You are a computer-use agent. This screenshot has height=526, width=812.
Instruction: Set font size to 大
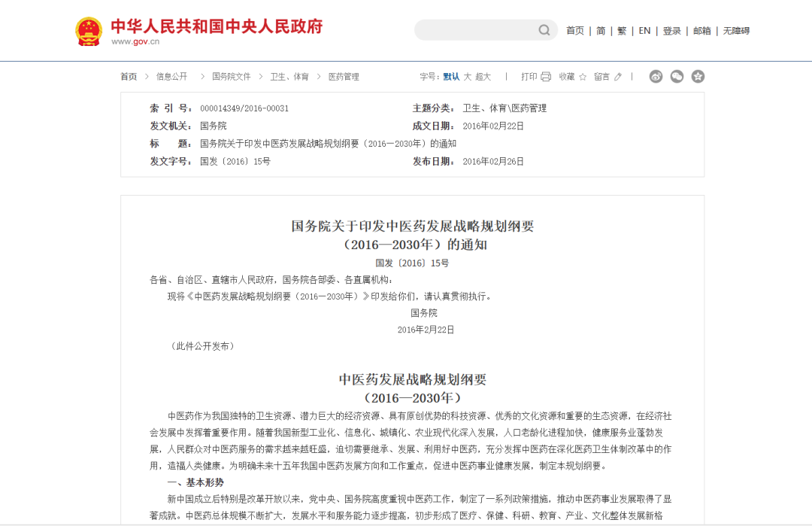pos(466,76)
